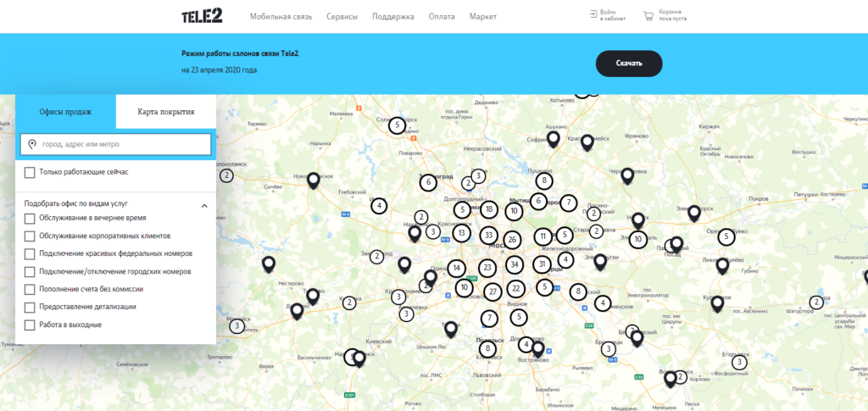Click map cluster marker numbered 33

[x=487, y=235]
